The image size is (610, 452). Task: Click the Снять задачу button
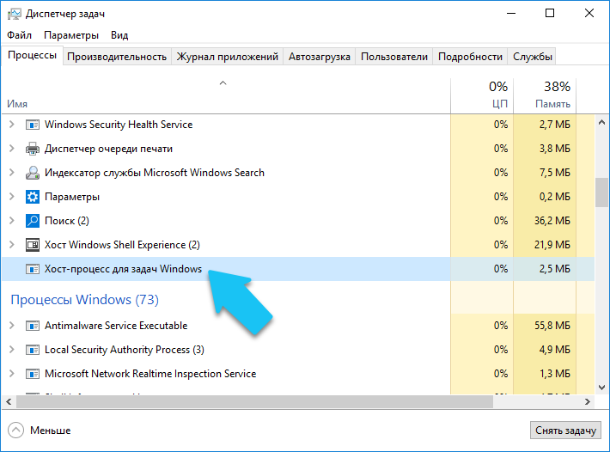[565, 431]
